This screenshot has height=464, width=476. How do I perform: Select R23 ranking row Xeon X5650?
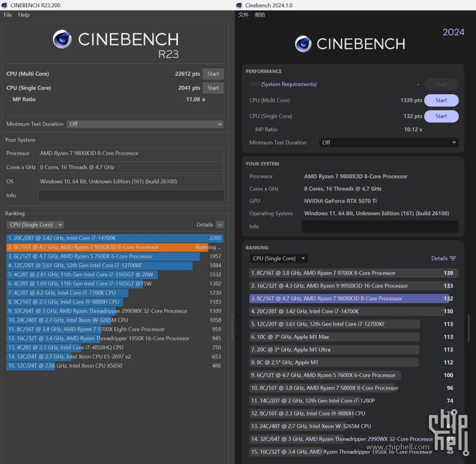pos(115,365)
